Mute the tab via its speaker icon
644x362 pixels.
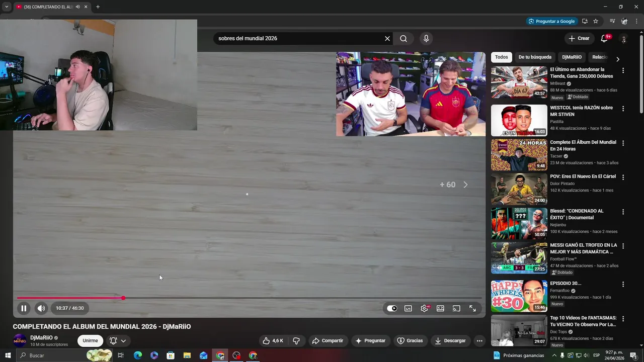[x=78, y=7]
